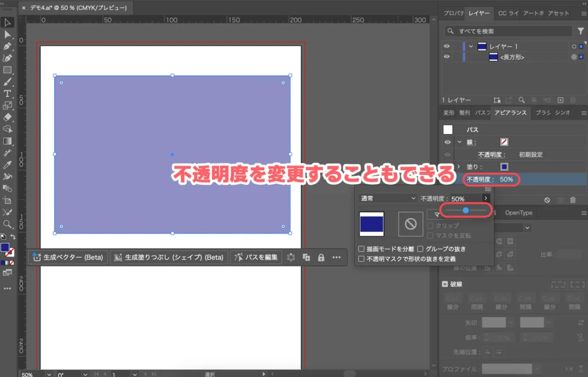The width and height of the screenshot is (588, 377).
Task: Click the layer filter funnel icon
Action: tap(581, 31)
